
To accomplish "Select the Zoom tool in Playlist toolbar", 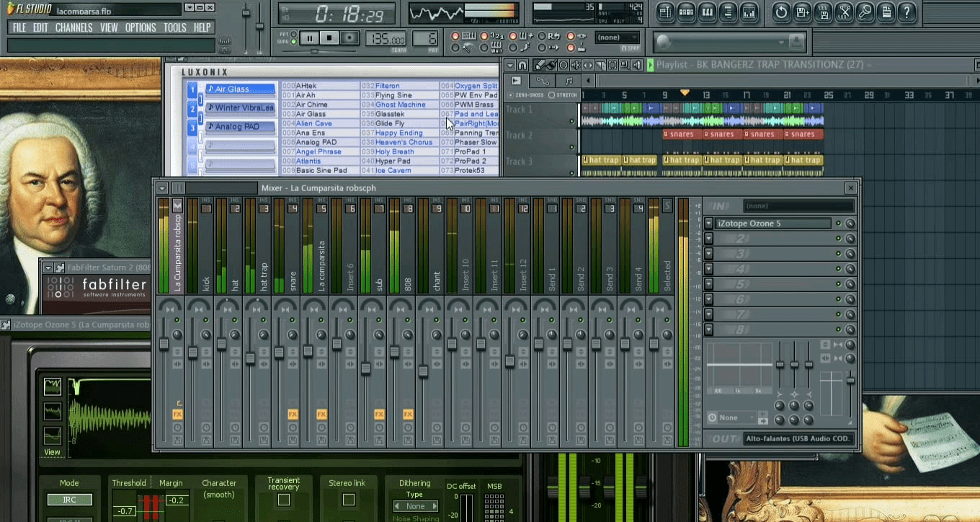I will pos(625,65).
